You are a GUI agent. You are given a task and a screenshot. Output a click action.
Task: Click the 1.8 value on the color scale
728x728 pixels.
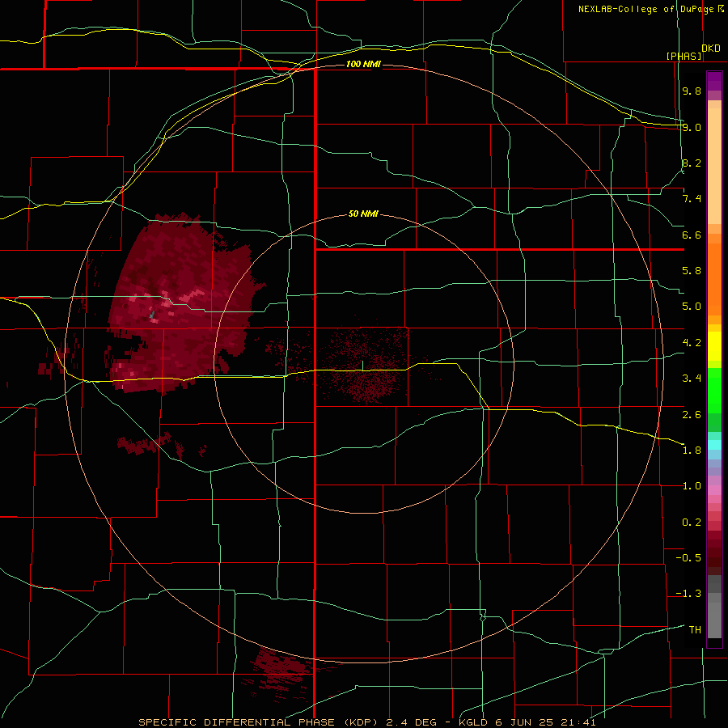[x=692, y=451]
